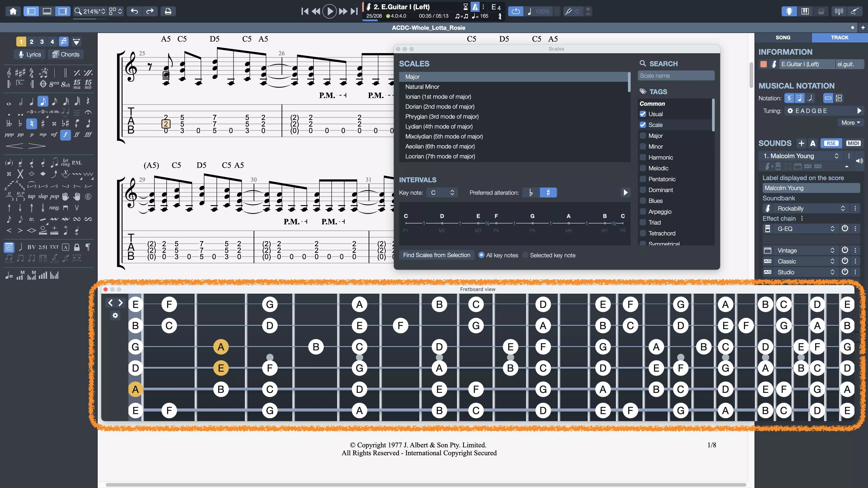Apply the let ring effect
Screen dimensions: 868x488
pyautogui.click(x=65, y=163)
